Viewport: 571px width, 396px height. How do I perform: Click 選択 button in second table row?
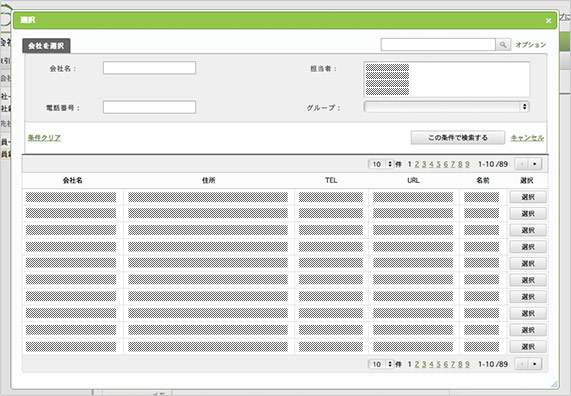tap(528, 213)
